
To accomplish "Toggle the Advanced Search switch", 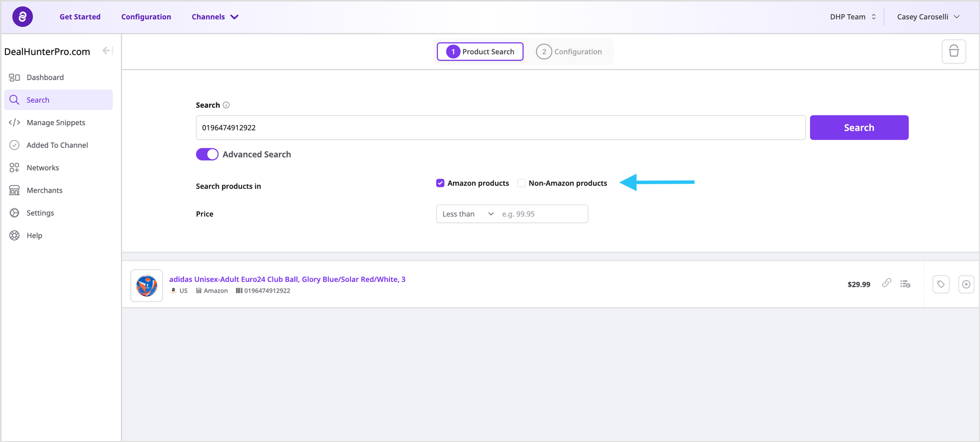I will click(x=207, y=154).
